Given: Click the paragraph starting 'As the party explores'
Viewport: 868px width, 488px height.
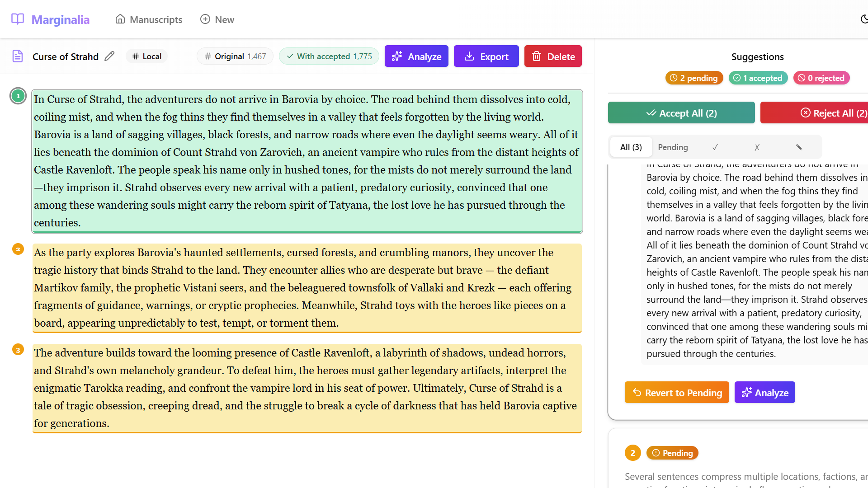Looking at the screenshot, I should [307, 288].
